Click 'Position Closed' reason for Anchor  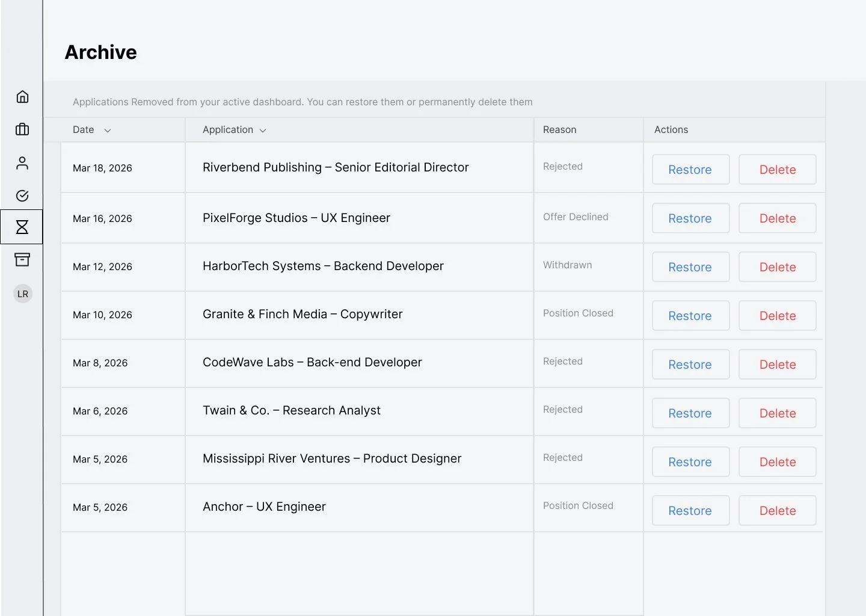pos(578,506)
